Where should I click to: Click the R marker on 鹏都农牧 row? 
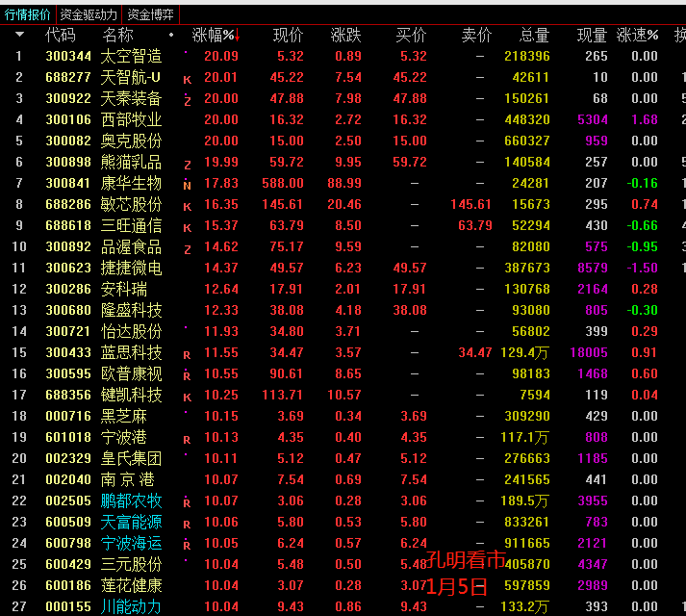pos(187,502)
